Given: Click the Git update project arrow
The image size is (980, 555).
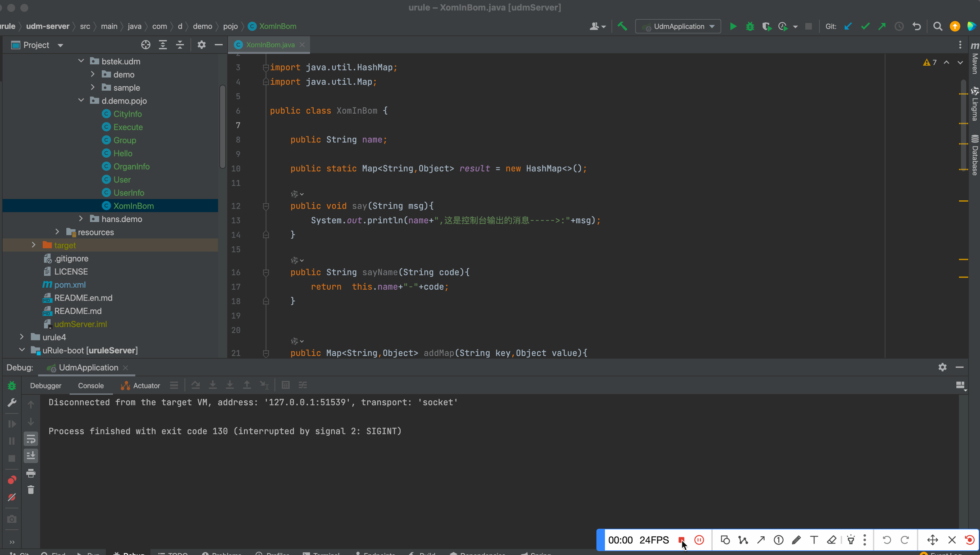Looking at the screenshot, I should pos(848,26).
